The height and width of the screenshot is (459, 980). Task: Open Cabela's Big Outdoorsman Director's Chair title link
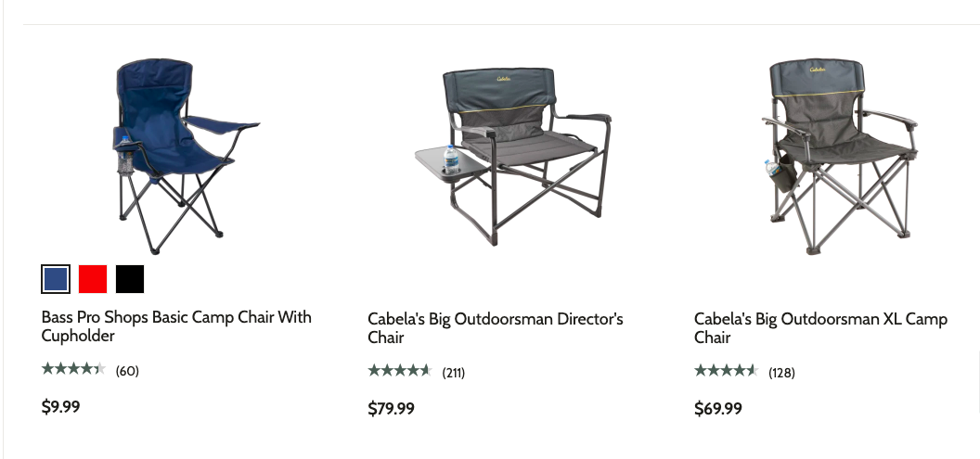(495, 327)
